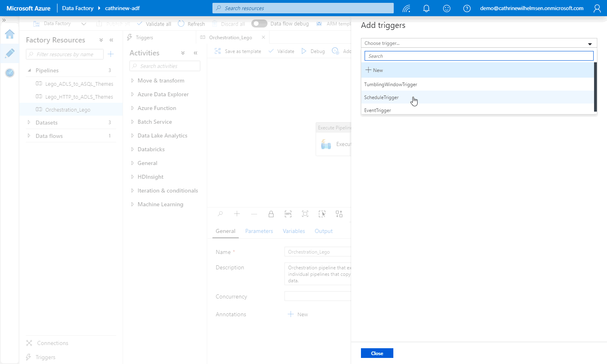Viewport: 607px width, 364px height.
Task: Open the feedback smiley icon
Action: (x=446, y=8)
